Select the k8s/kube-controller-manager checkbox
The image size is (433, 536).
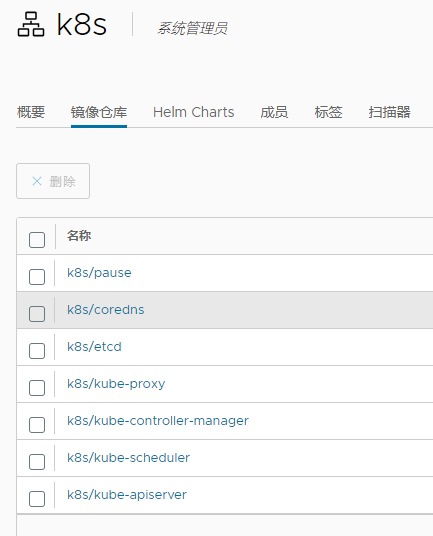[37, 425]
